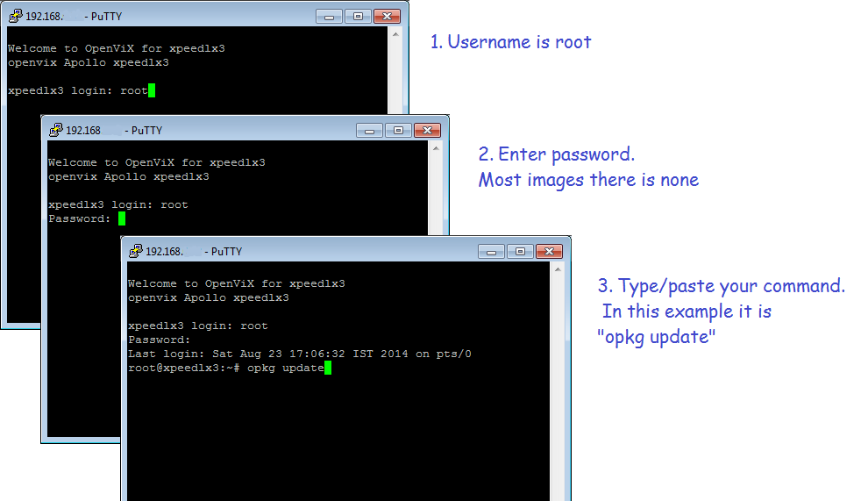The width and height of the screenshot is (868, 501).
Task: Click 'Last login: Sat Aug 23' line in third window
Action: [x=300, y=354]
